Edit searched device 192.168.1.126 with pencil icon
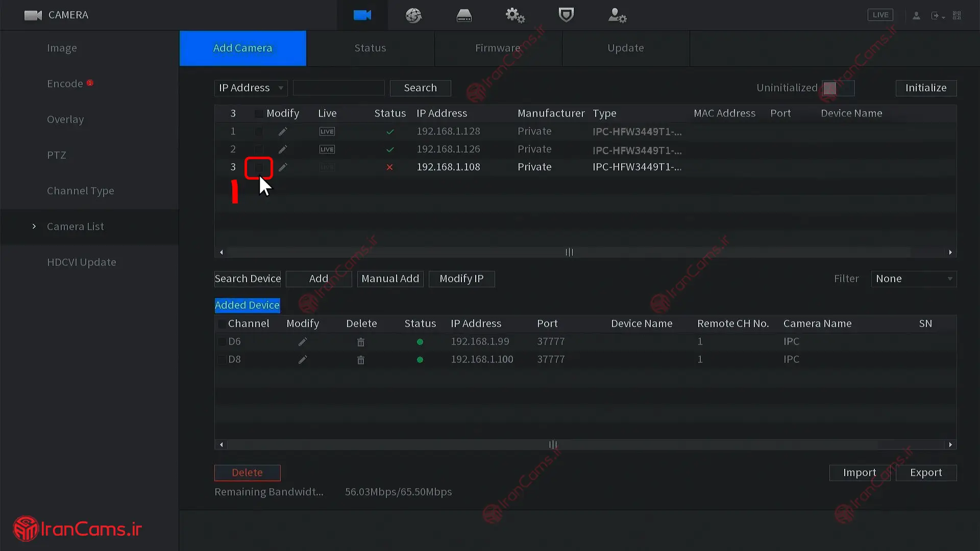 click(x=283, y=149)
